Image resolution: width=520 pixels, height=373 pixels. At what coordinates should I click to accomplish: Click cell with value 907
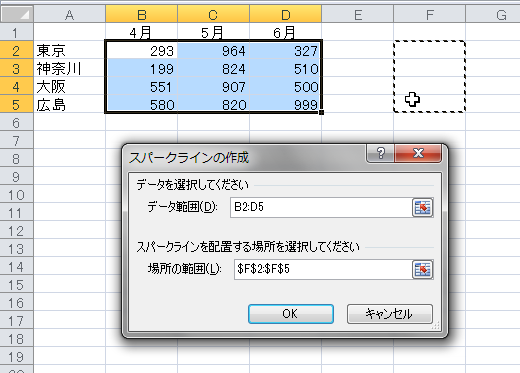(213, 87)
